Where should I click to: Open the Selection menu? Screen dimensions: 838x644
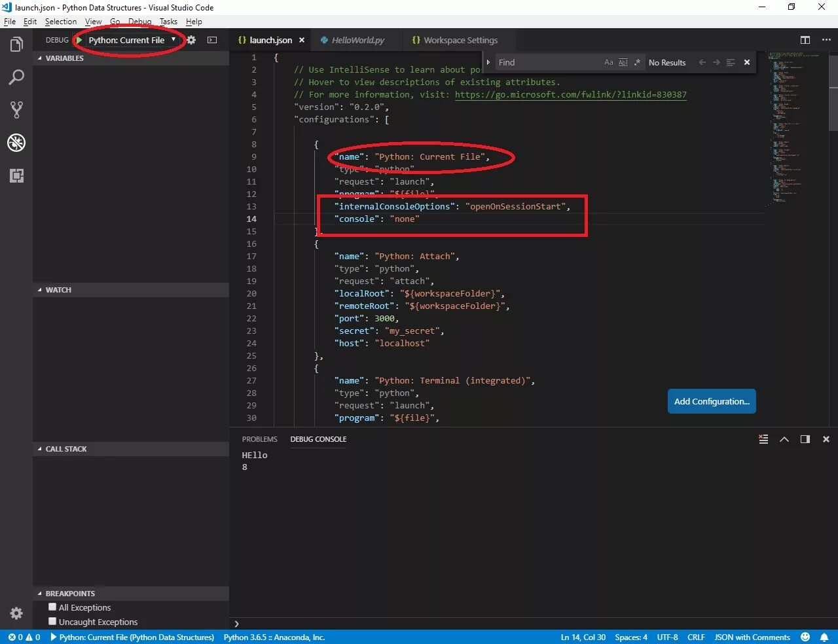[x=61, y=22]
